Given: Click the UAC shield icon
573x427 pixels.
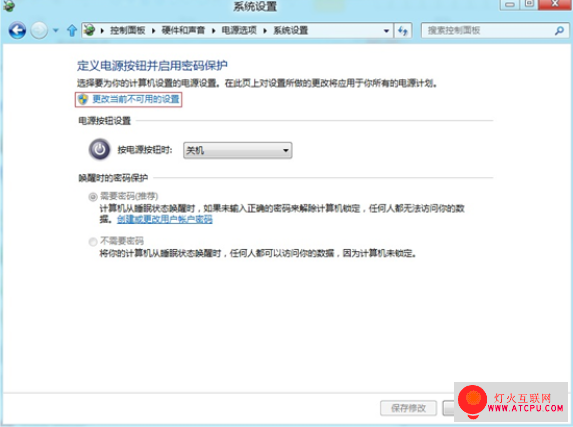Looking at the screenshot, I should pos(83,99).
